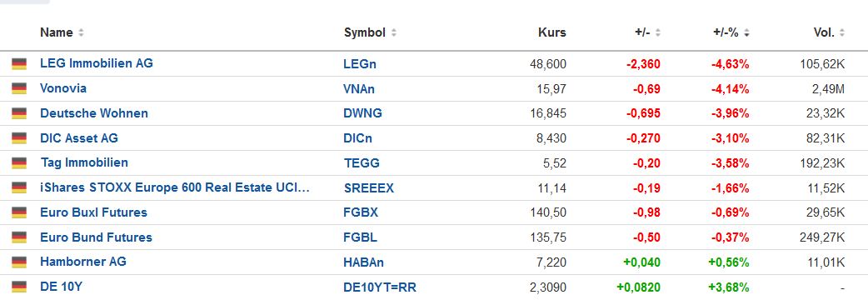The image size is (868, 305).
Task: Open Tag Immobilien quote page
Action: (x=84, y=162)
